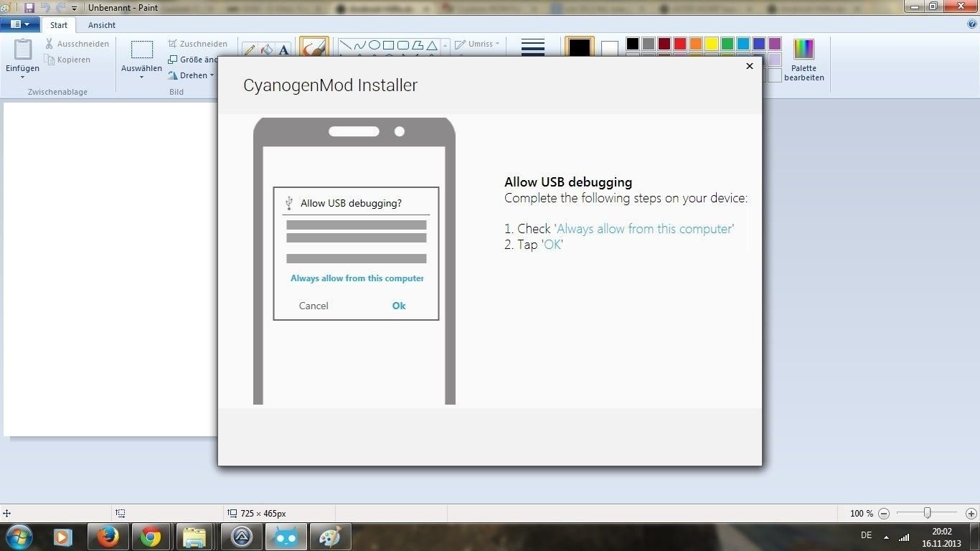Pick the dark red palette color
The width and height of the screenshot is (980, 551).
pos(664,44)
